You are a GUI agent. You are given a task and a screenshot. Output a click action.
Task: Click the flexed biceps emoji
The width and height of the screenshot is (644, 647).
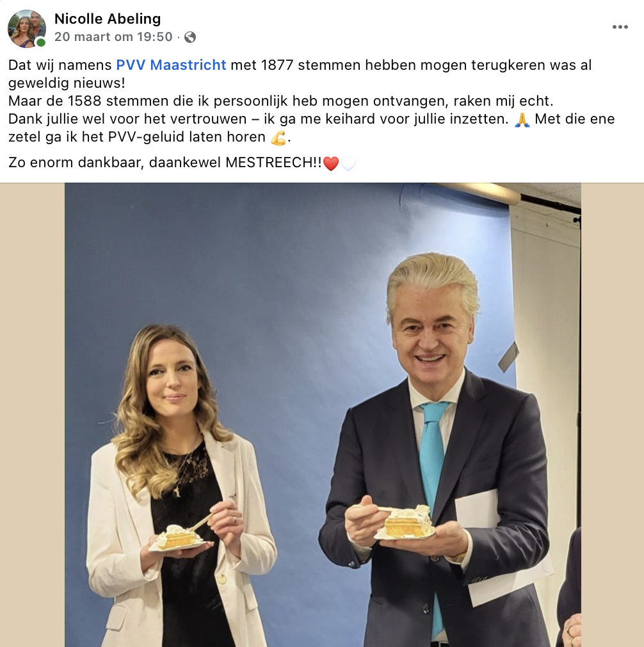click(x=278, y=137)
